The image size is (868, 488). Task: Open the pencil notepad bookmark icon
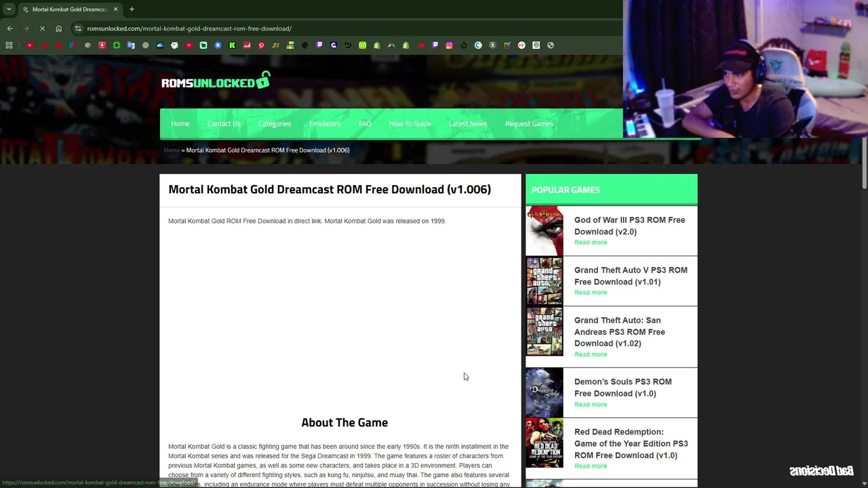(507, 45)
